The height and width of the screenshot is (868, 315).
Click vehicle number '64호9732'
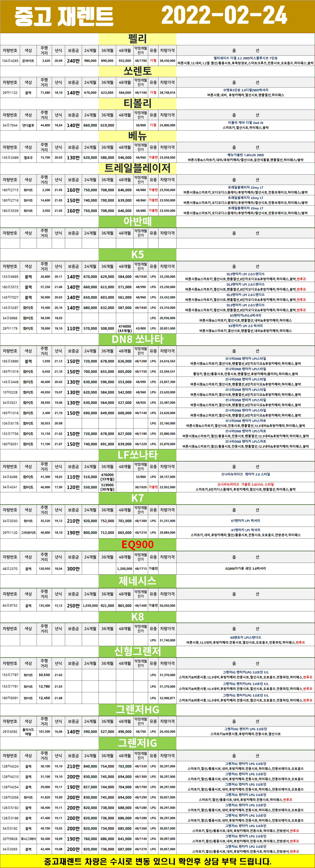(x=10, y=605)
